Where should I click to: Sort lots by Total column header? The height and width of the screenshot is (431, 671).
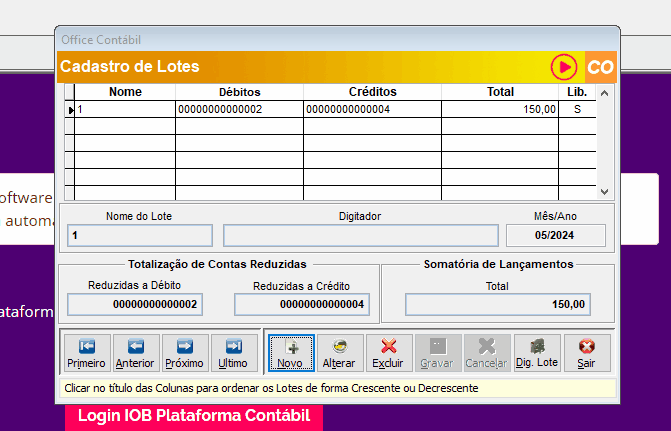click(500, 92)
